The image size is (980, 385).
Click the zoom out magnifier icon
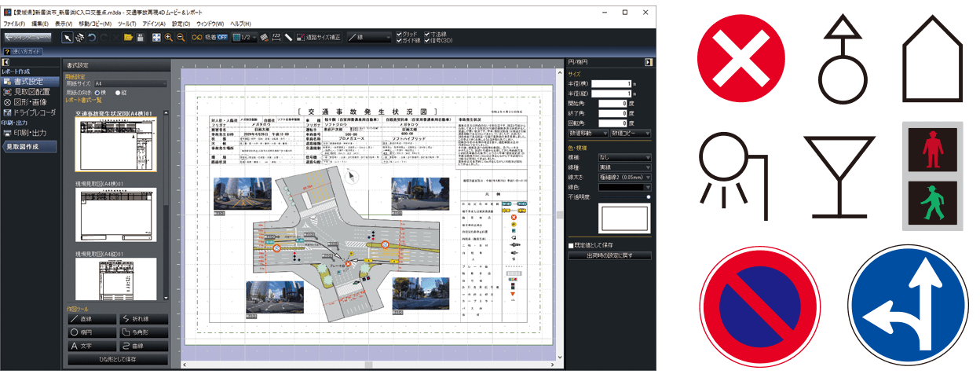181,37
